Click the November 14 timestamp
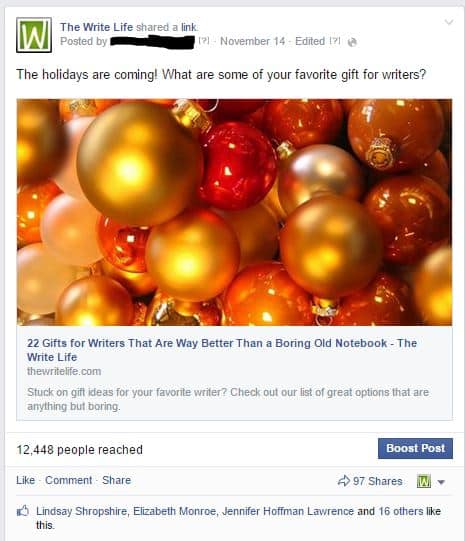The height and width of the screenshot is (541, 465). click(253, 41)
